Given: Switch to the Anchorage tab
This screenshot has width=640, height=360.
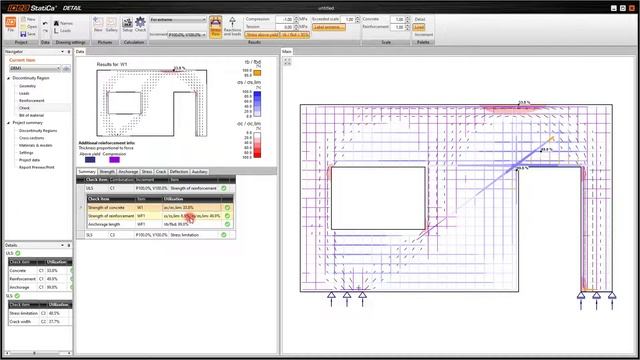Looking at the screenshot, I should pyautogui.click(x=128, y=172).
